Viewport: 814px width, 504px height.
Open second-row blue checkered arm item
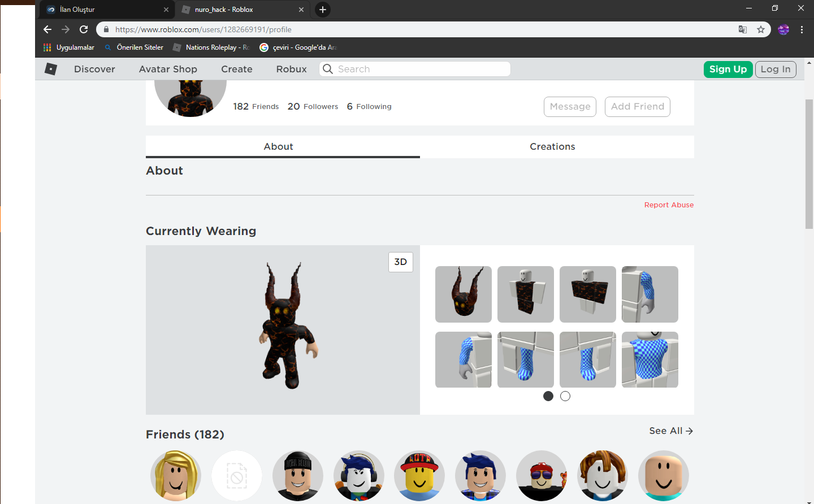click(464, 359)
